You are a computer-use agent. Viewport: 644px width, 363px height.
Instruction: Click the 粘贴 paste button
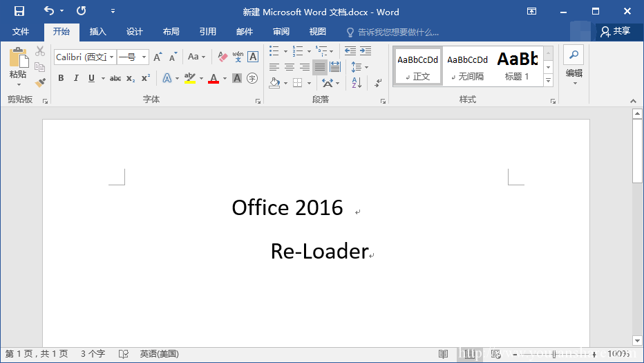coord(18,66)
